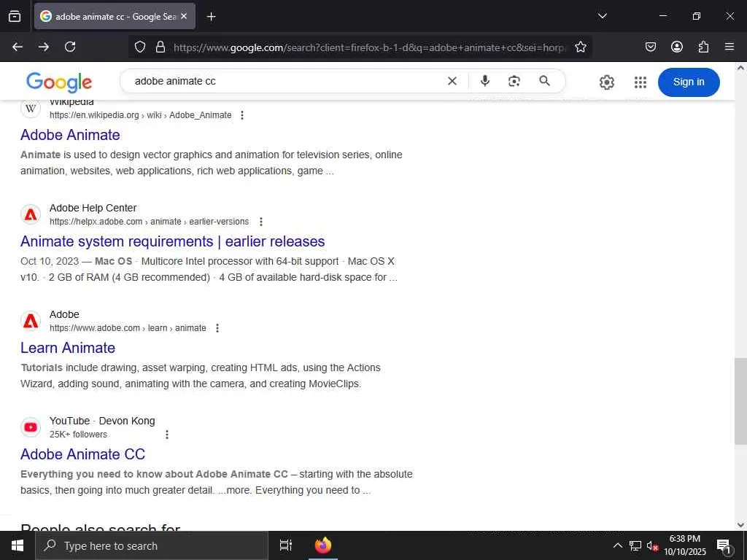The height and width of the screenshot is (560, 747).
Task: Close the adobe animate cc tab
Action: click(184, 16)
